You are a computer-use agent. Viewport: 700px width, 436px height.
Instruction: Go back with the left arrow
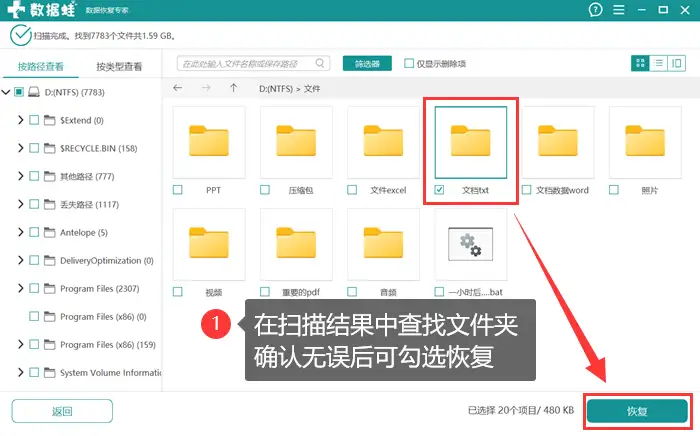177,88
